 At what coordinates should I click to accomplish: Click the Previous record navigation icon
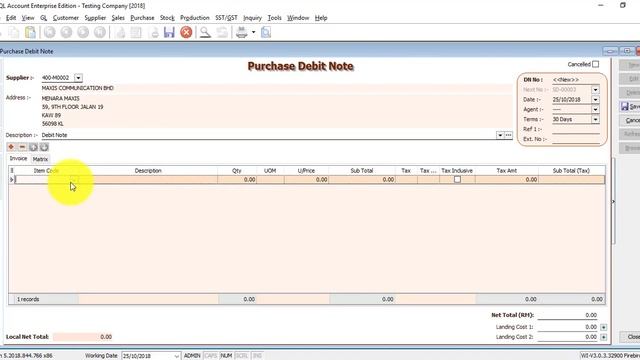(66, 32)
